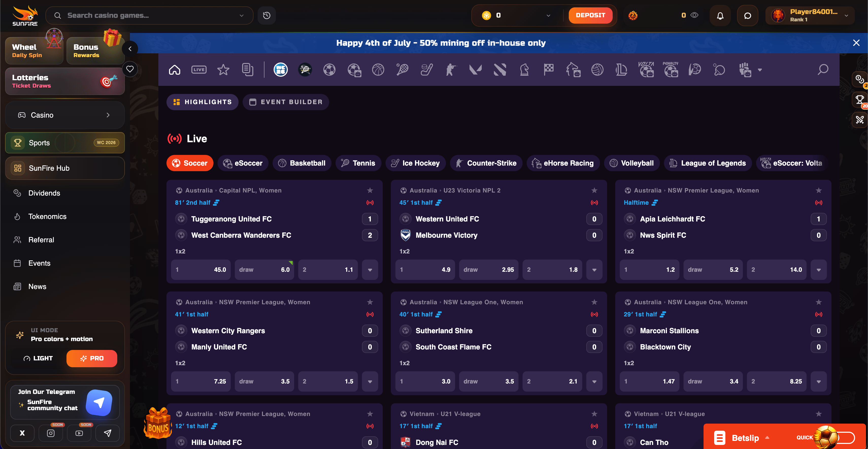This screenshot has height=449, width=868.
Task: Expand more sports dropdown in toolbar
Action: coord(760,70)
